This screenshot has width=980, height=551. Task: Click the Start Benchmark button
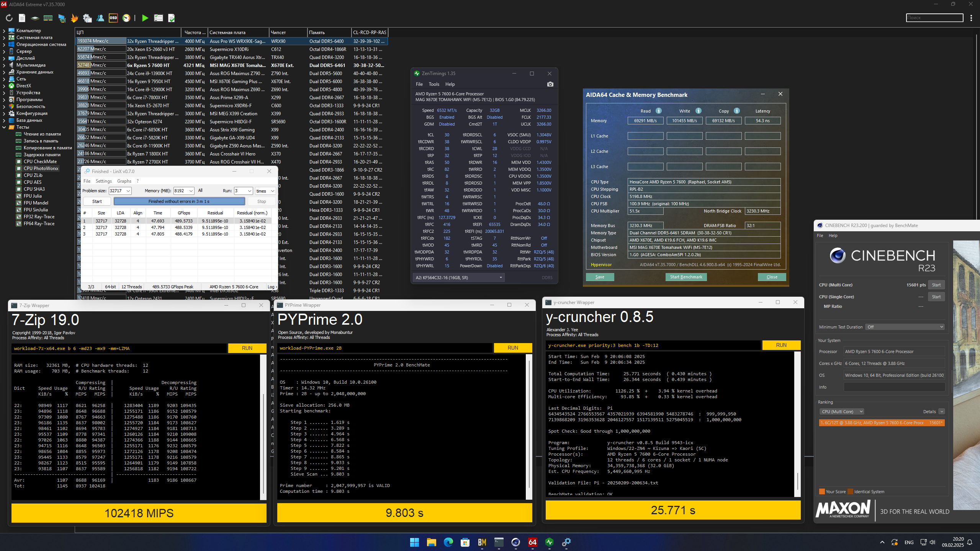[686, 277]
